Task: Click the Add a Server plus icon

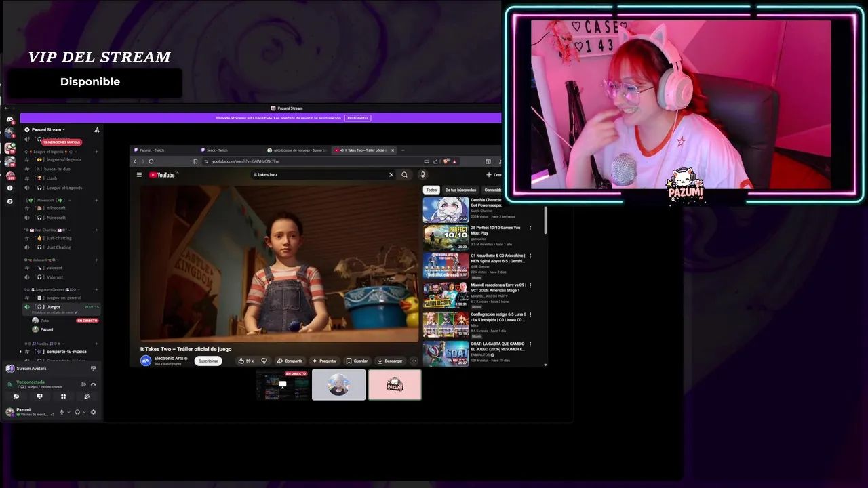Action: [9, 188]
